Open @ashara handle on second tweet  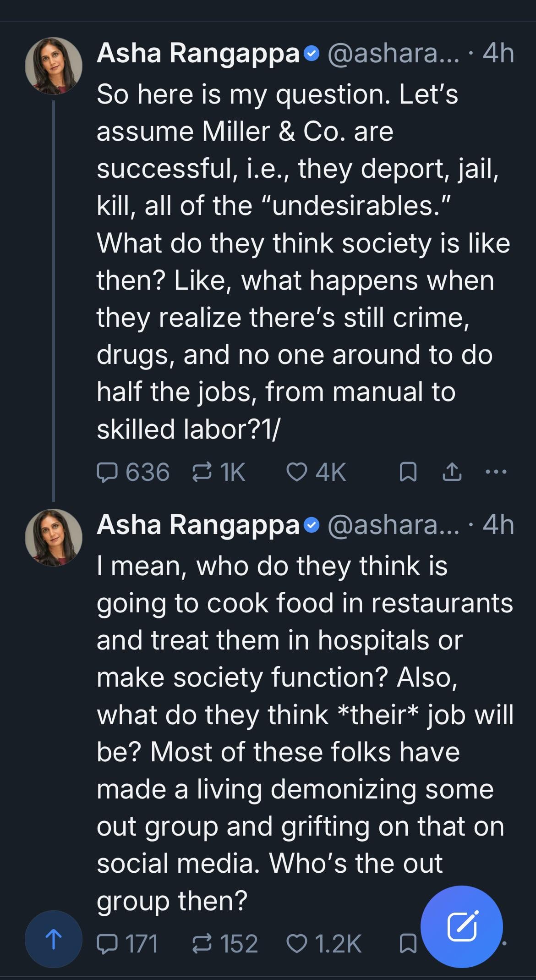point(393,525)
